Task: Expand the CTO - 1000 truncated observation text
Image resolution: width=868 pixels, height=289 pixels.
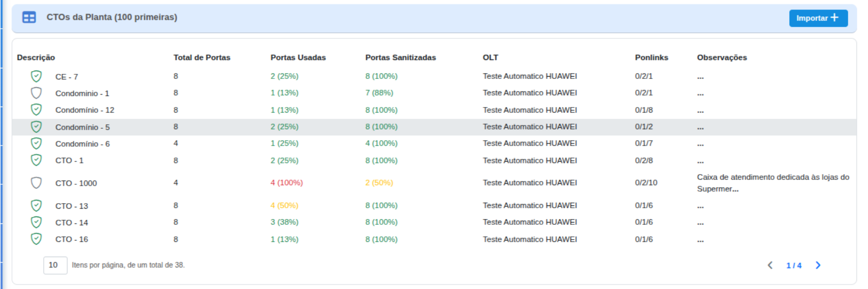Action: coord(773,183)
